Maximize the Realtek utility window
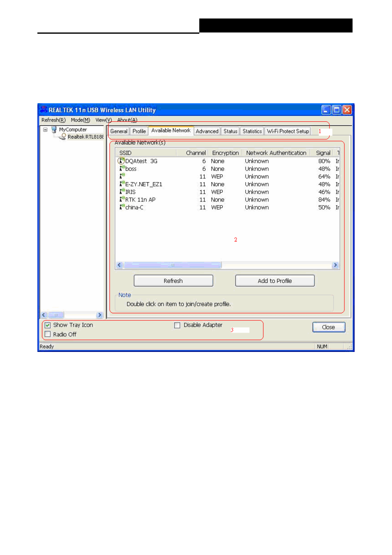 337,110
